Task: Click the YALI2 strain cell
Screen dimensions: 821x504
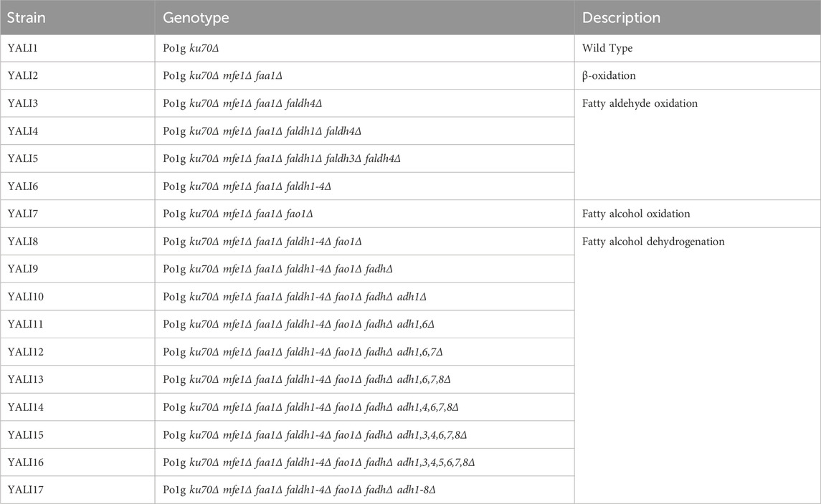Action: click(24, 76)
